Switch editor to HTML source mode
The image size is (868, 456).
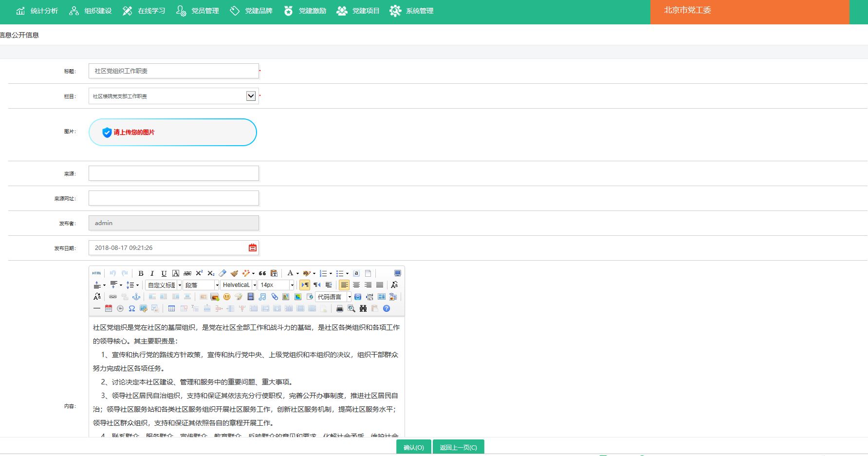click(x=97, y=273)
